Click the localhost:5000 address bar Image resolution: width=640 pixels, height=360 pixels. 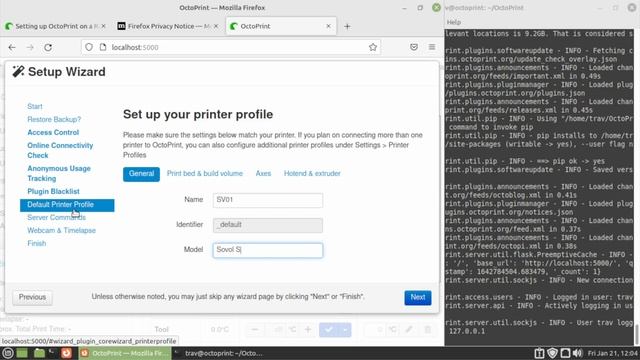[231, 47]
